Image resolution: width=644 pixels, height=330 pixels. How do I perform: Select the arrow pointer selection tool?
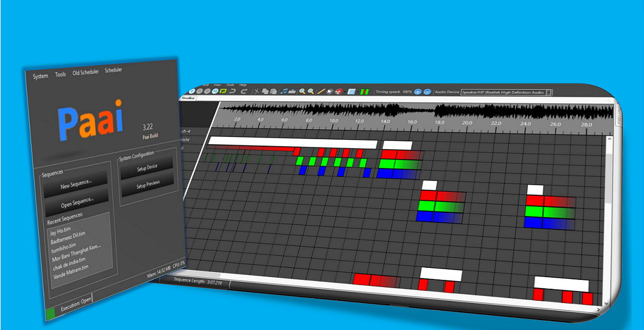coord(330,91)
